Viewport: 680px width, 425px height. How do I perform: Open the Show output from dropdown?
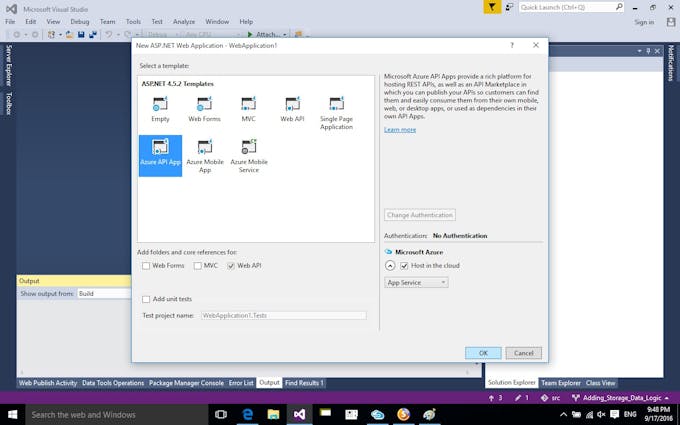coord(104,294)
